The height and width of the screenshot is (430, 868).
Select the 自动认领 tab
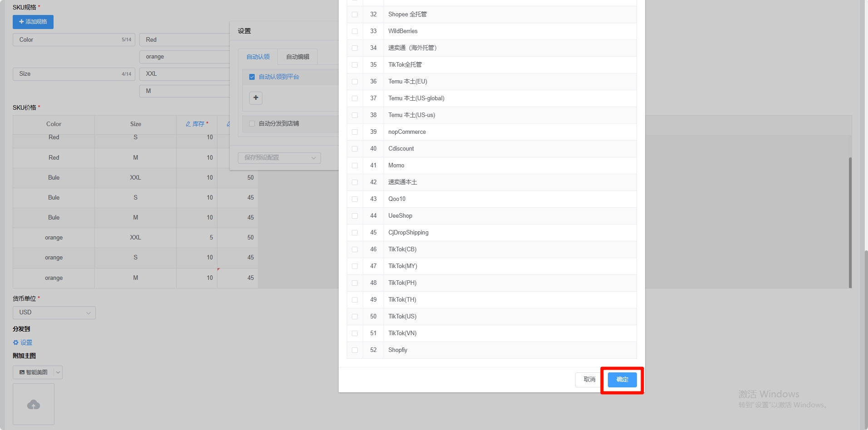click(x=258, y=57)
